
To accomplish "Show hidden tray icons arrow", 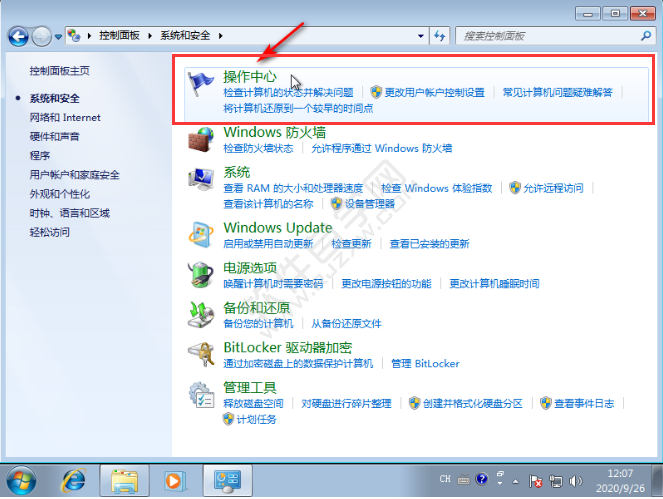I will pyautogui.click(x=516, y=481).
